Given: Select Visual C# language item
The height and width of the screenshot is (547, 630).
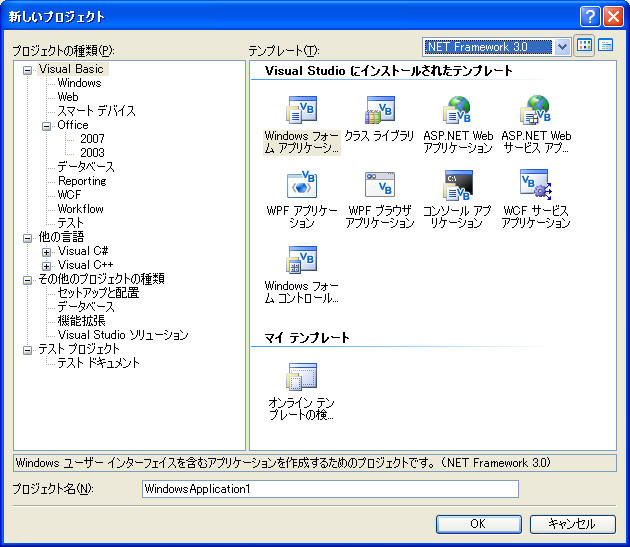Looking at the screenshot, I should pos(83,251).
